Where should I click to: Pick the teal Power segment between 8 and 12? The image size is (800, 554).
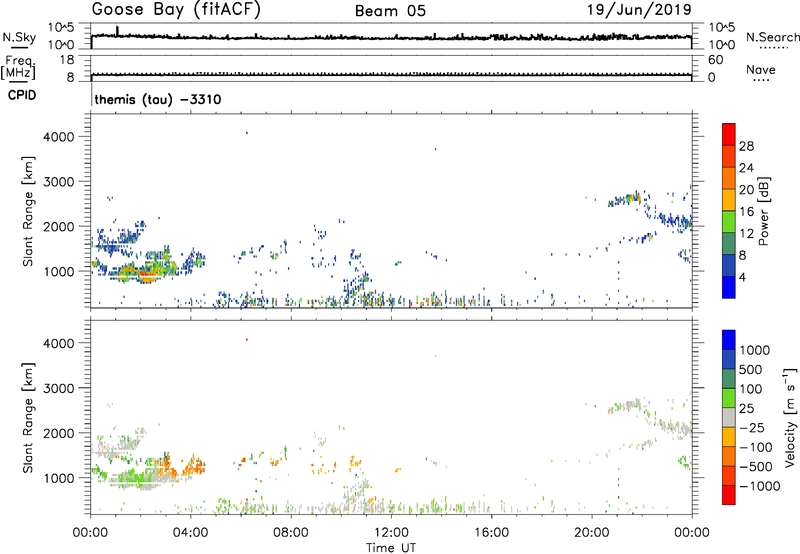click(x=729, y=243)
